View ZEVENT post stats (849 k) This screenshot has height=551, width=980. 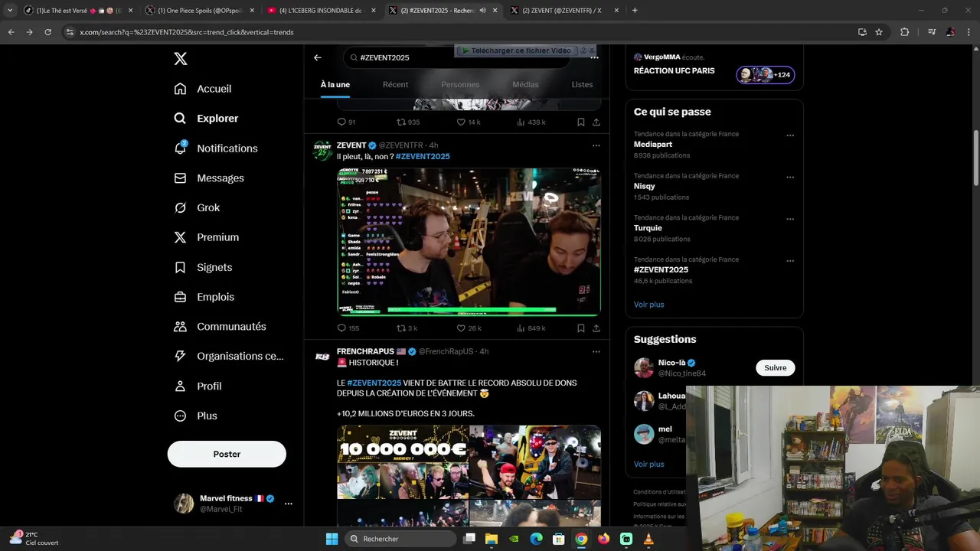coord(531,328)
